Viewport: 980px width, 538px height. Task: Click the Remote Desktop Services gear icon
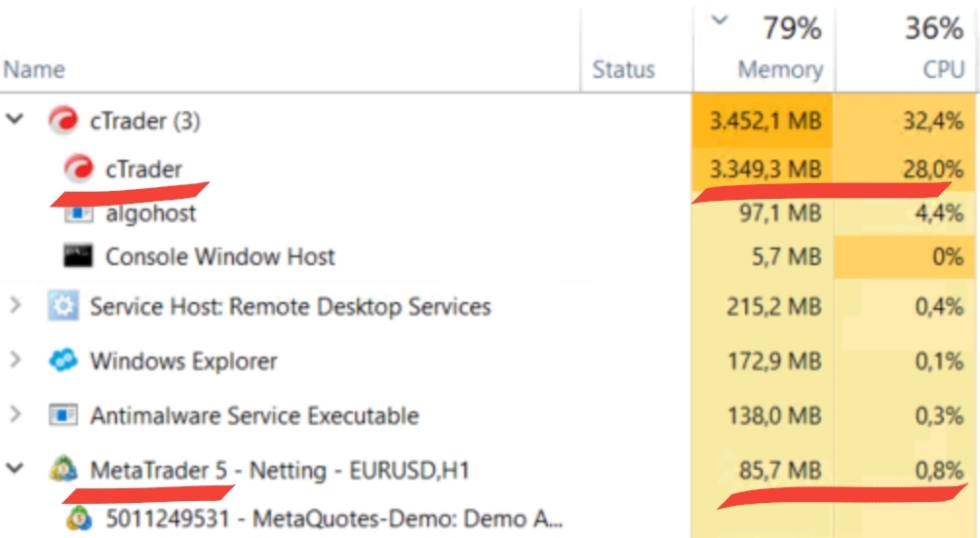click(63, 306)
